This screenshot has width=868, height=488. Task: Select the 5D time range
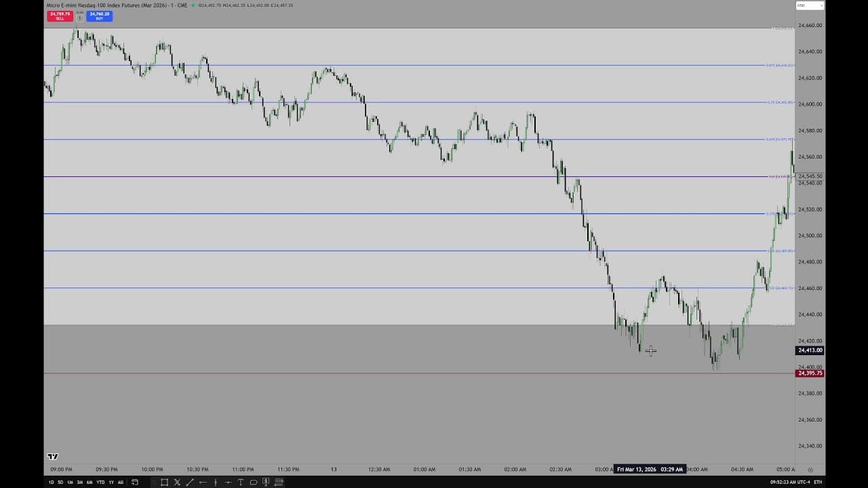pos(60,483)
